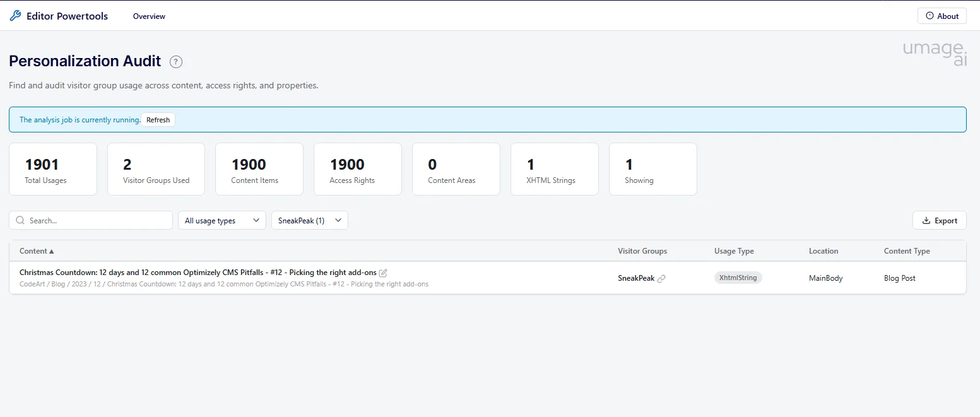This screenshot has width=980, height=417.
Task: Click the Editor Powertools wrench icon
Action: point(15,16)
